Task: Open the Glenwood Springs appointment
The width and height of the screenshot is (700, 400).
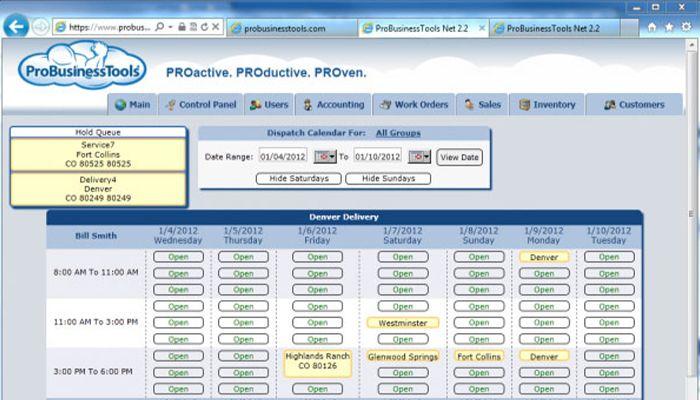Action: click(403, 357)
